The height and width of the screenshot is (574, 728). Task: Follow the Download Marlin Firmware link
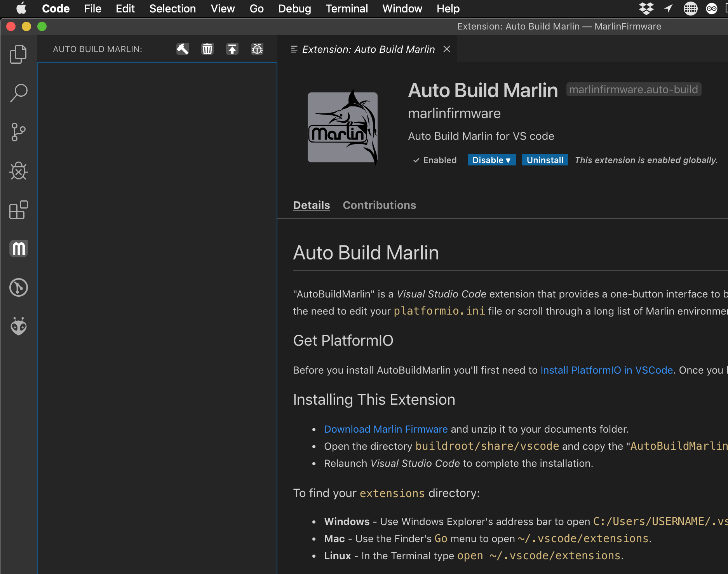click(x=386, y=429)
